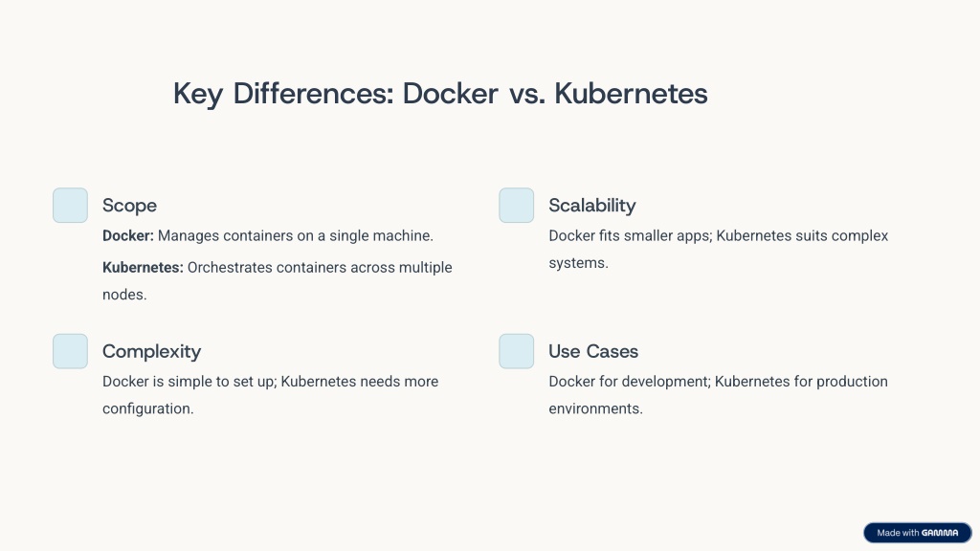Click the text about orchestrating containers across nodes
980x551 pixels.
tap(277, 280)
